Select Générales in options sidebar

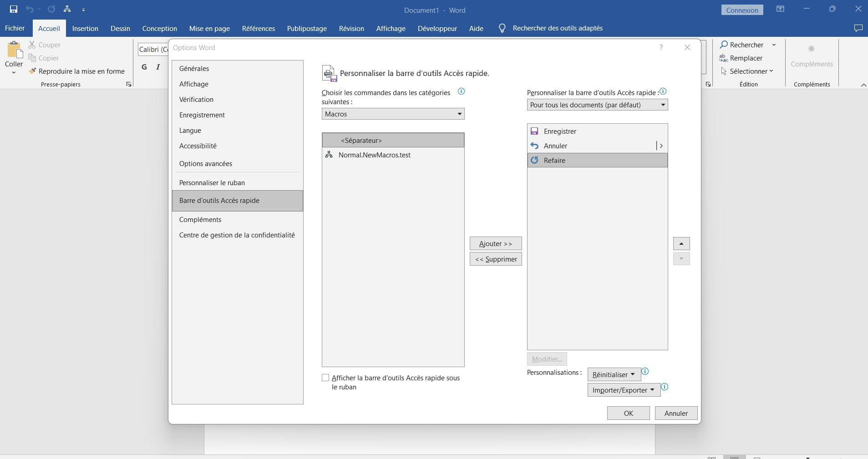point(237,69)
